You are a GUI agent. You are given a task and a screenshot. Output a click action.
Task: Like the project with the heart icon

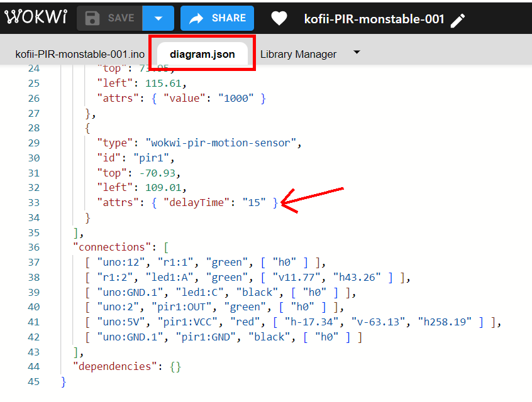[279, 19]
